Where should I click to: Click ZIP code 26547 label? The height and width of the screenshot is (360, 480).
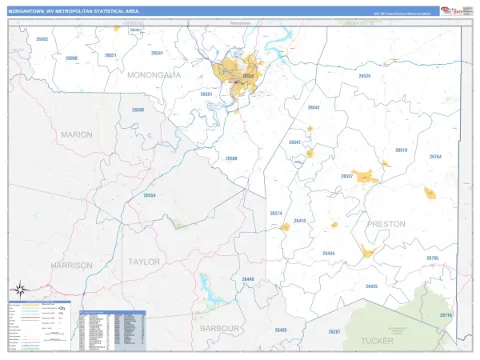pos(295,142)
